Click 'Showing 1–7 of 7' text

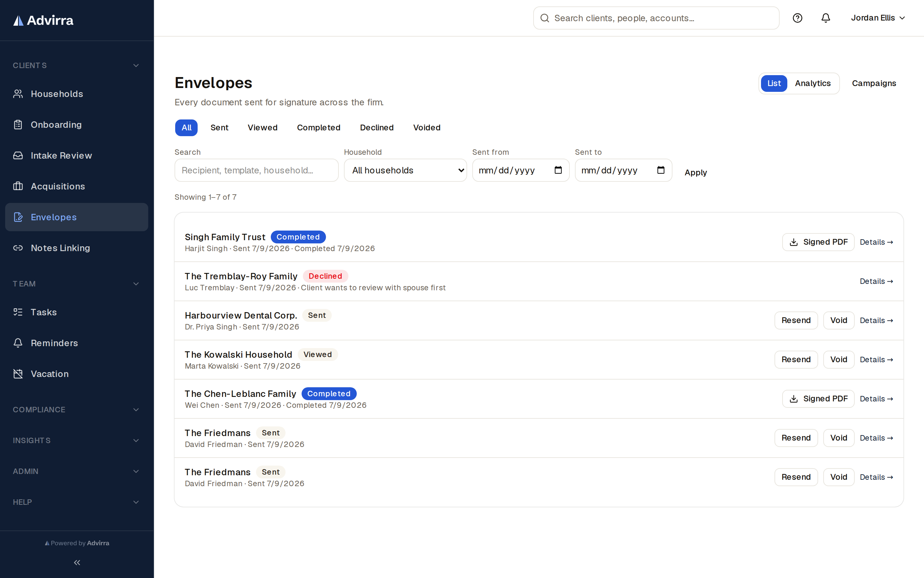205,197
